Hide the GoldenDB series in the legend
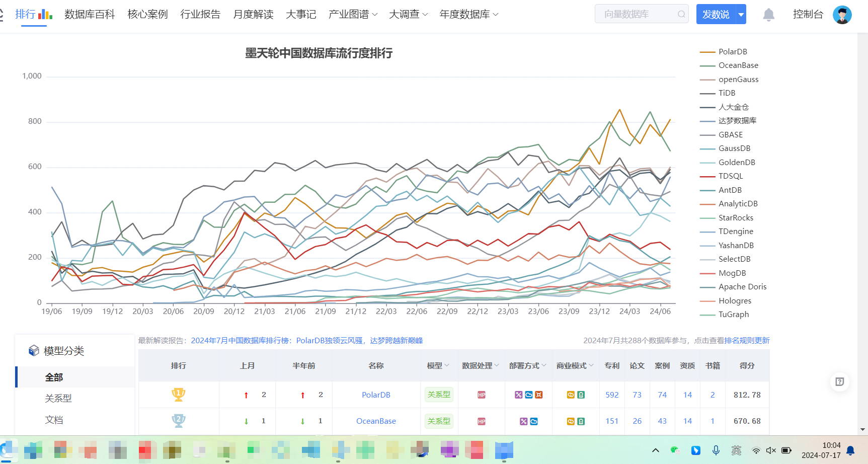This screenshot has width=868, height=464. (728, 163)
